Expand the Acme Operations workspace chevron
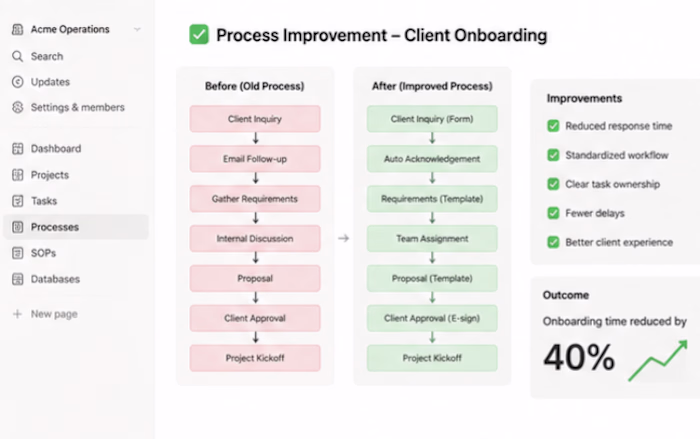Viewport: 700px width, 439px height. [x=137, y=29]
